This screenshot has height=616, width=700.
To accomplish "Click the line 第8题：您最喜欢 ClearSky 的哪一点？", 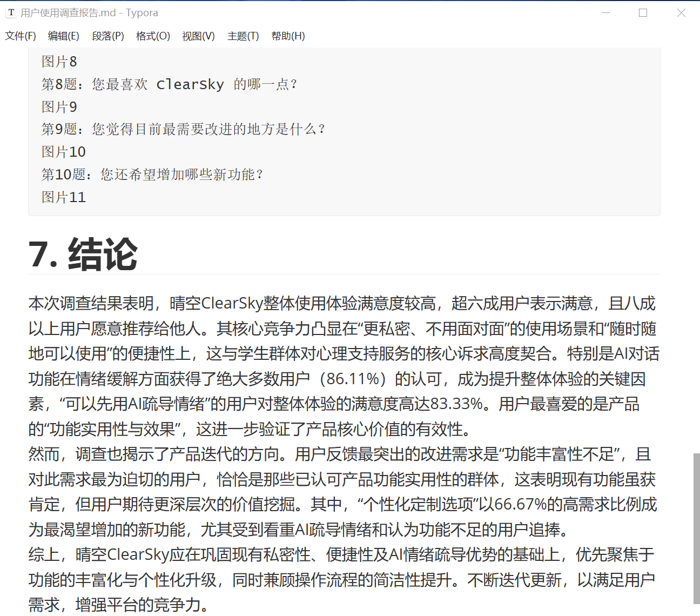I will 169,84.
